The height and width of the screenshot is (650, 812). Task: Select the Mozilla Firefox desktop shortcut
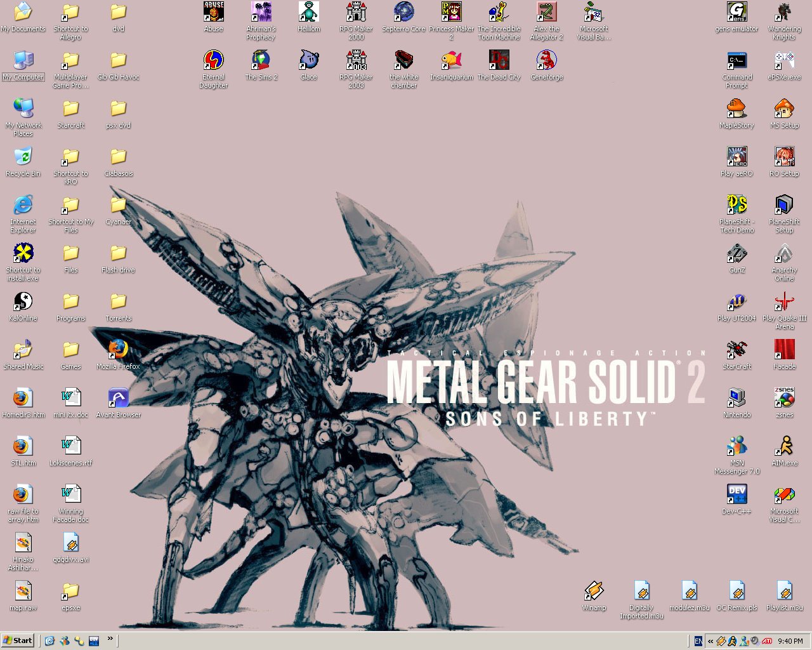coord(118,350)
